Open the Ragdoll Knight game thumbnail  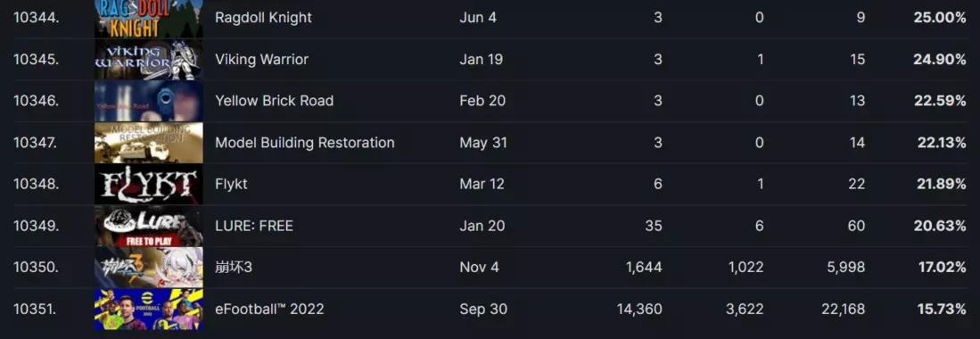tap(149, 18)
